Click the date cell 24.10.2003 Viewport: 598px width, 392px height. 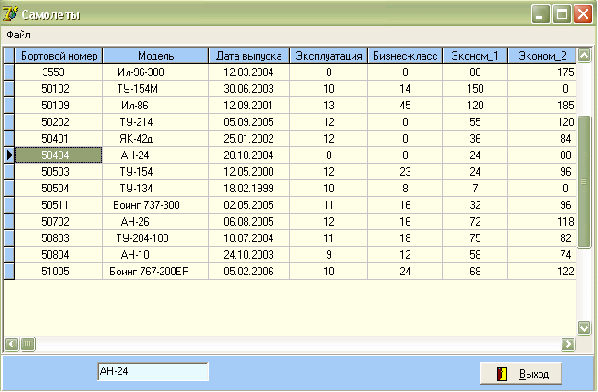(249, 255)
